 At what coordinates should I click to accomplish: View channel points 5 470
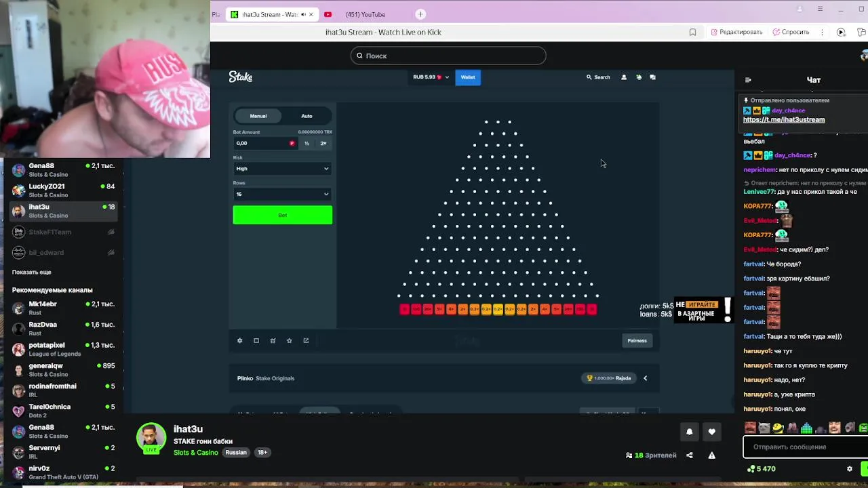tap(761, 468)
